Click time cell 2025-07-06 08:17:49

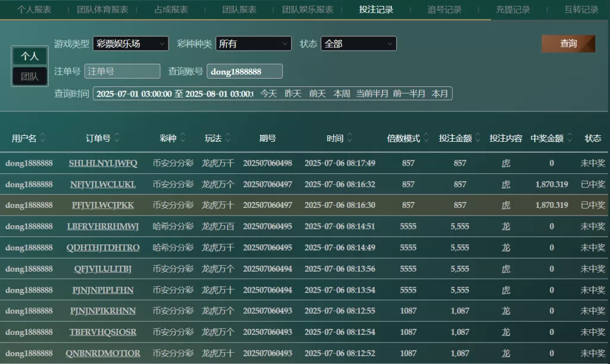pos(340,163)
